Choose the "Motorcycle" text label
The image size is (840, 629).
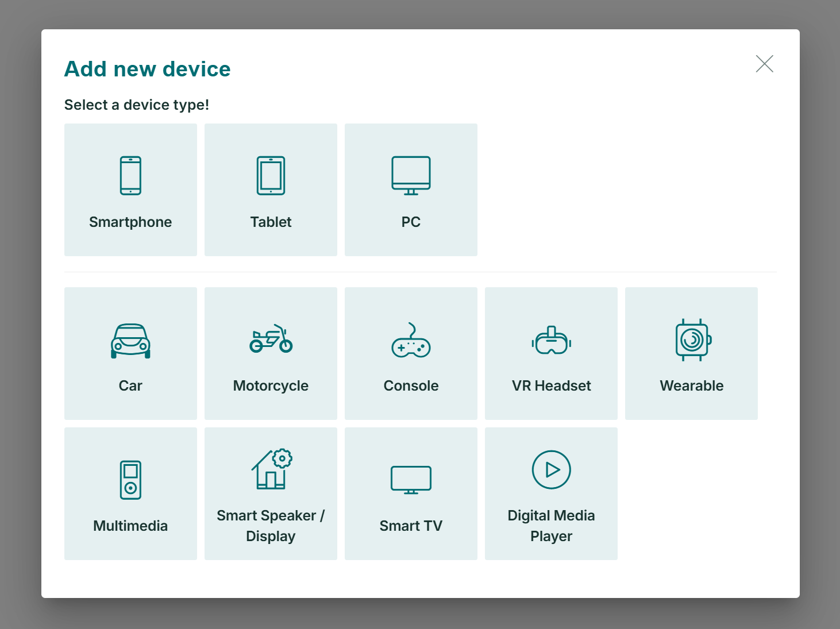pos(271,386)
